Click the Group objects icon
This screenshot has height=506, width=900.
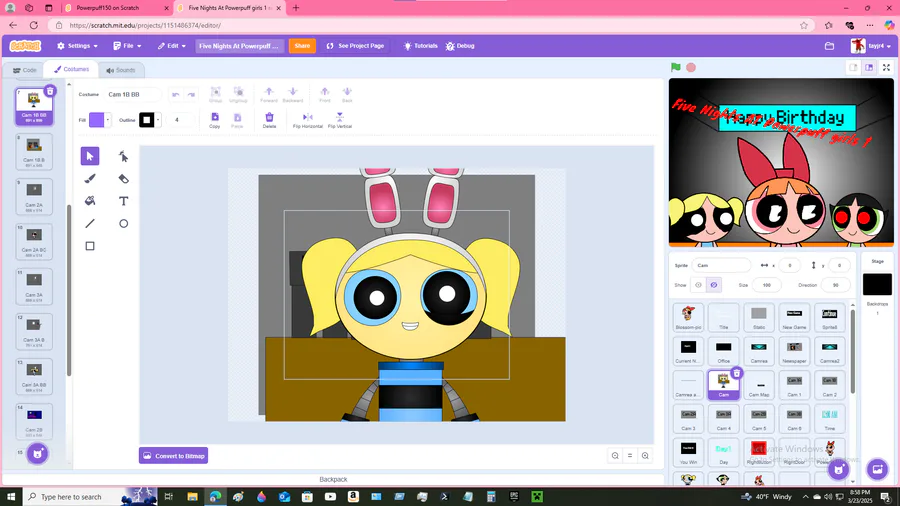pos(215,95)
